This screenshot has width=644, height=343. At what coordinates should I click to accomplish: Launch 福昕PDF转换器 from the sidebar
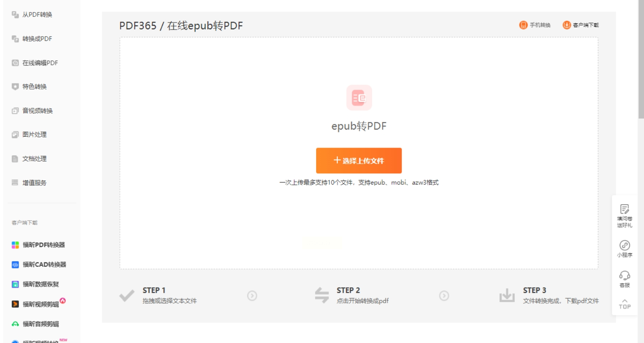pos(38,245)
